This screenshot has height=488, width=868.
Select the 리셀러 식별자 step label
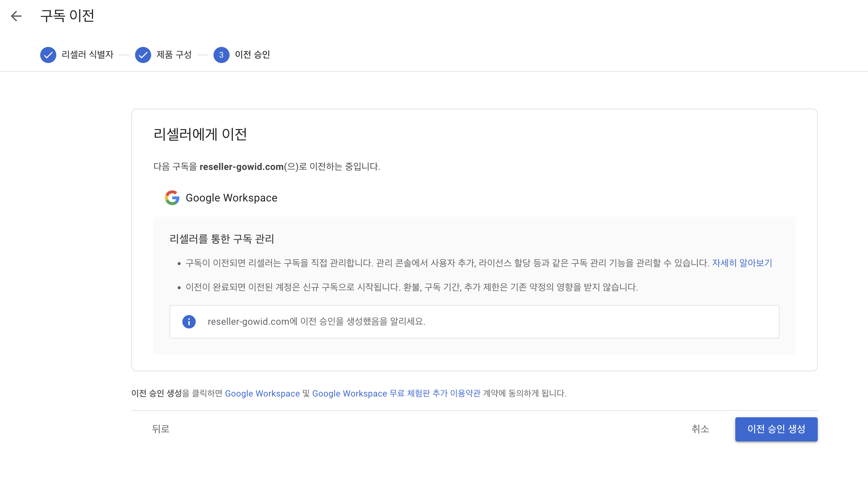click(87, 55)
